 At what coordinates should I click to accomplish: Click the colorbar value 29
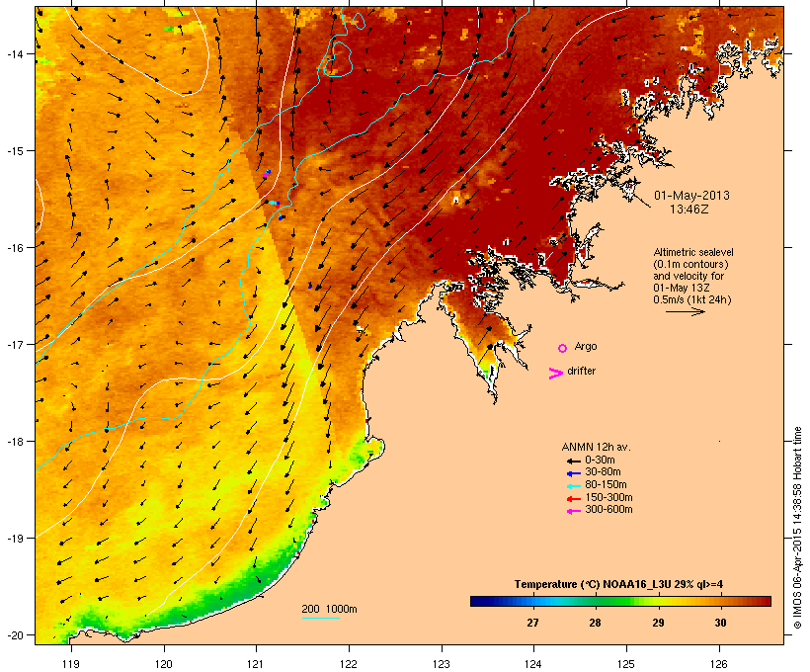[658, 623]
